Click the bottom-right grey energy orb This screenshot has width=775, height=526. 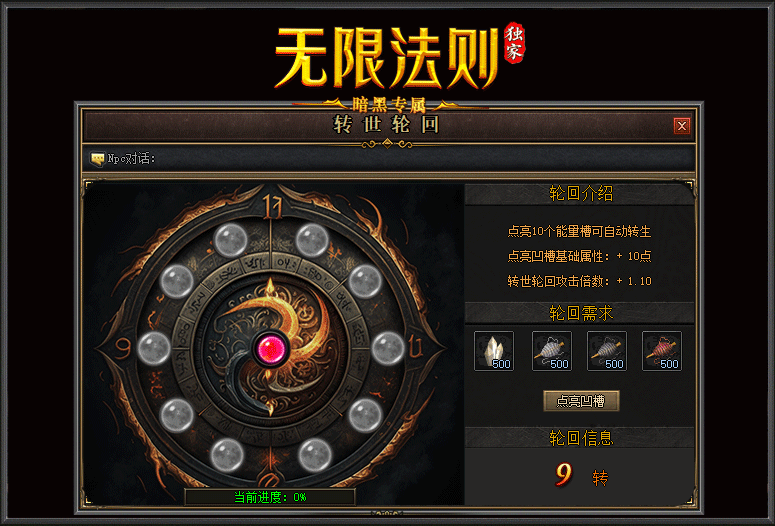coord(315,455)
